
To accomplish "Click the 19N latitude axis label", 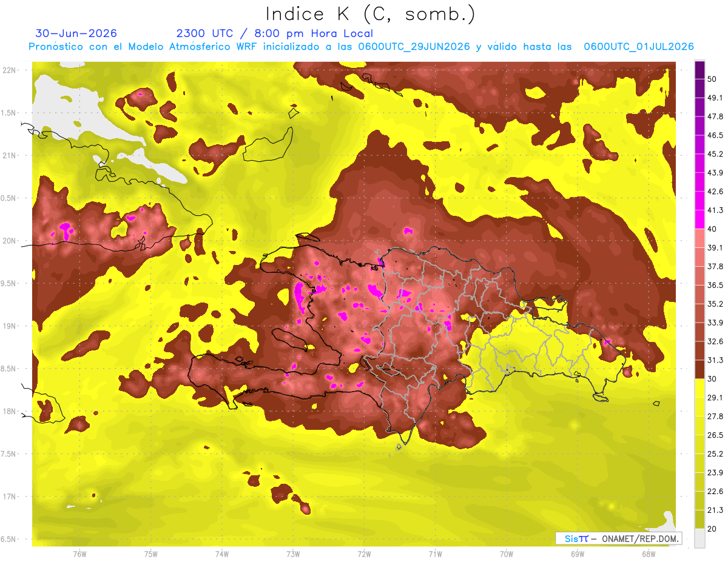I will point(9,326).
